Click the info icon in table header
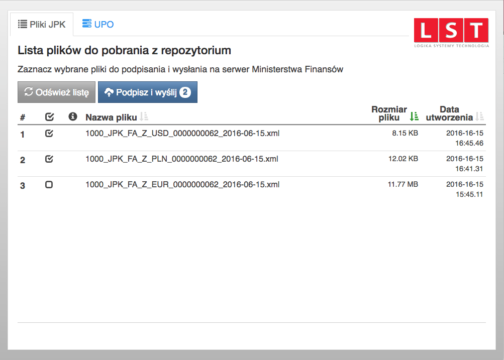 pyautogui.click(x=73, y=117)
